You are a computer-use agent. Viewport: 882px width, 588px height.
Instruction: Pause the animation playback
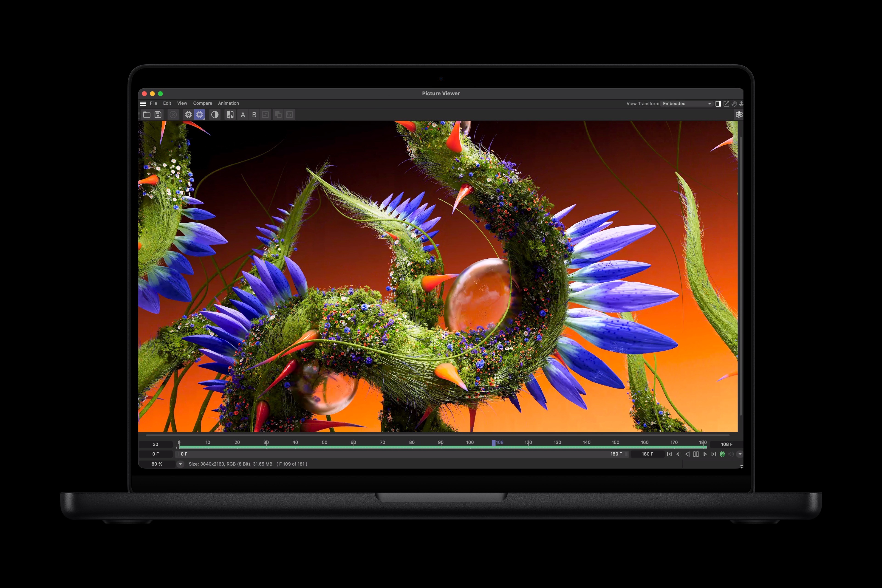696,454
